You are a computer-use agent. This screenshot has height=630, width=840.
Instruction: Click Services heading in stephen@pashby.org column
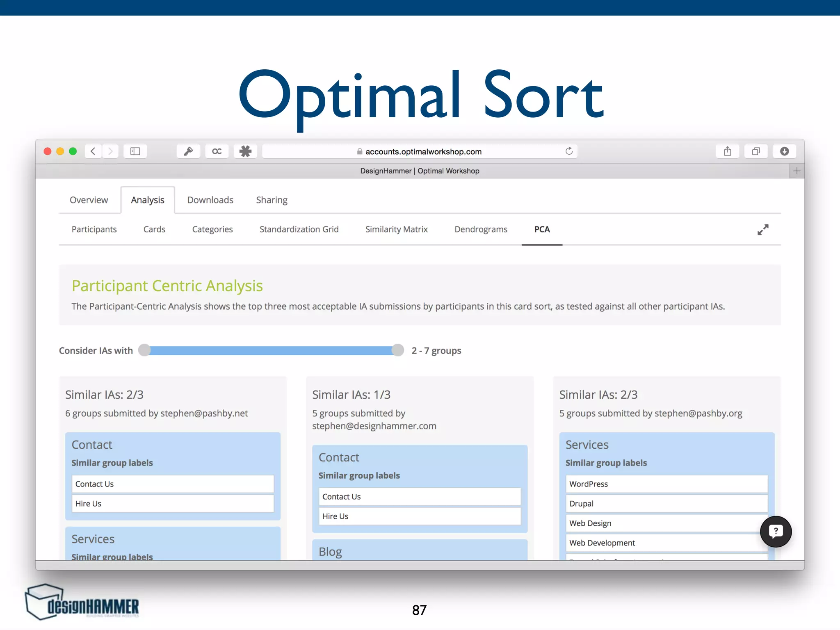[x=587, y=445]
